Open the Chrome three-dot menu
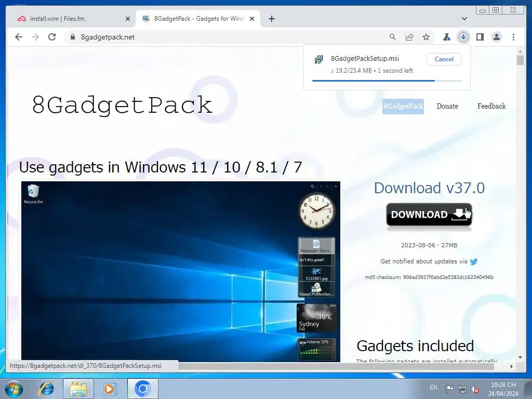This screenshot has width=532, height=399. tap(513, 37)
